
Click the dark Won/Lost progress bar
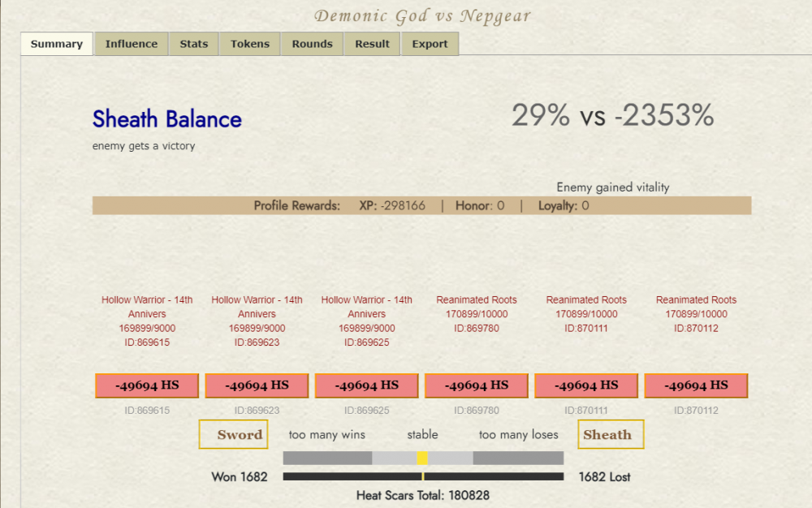423,477
